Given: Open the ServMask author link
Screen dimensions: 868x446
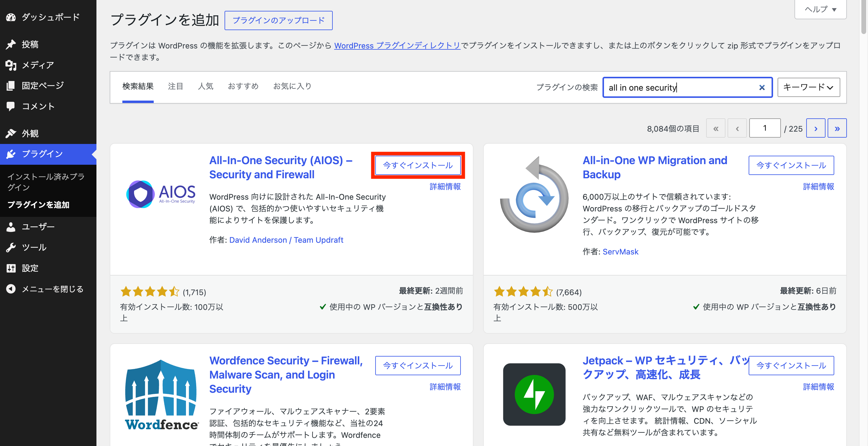Looking at the screenshot, I should click(620, 252).
